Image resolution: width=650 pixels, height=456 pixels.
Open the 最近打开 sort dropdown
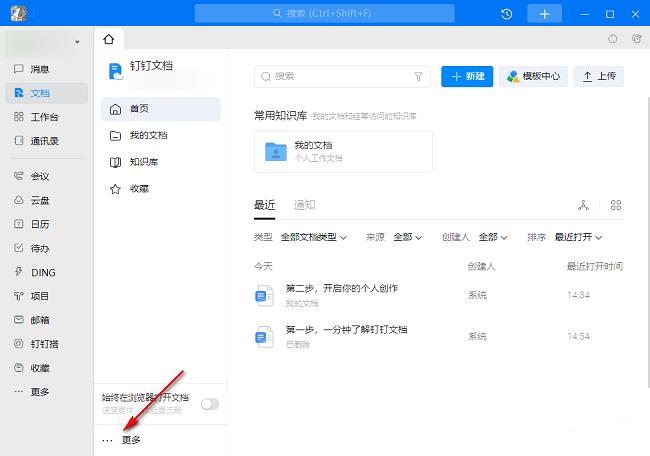point(585,237)
